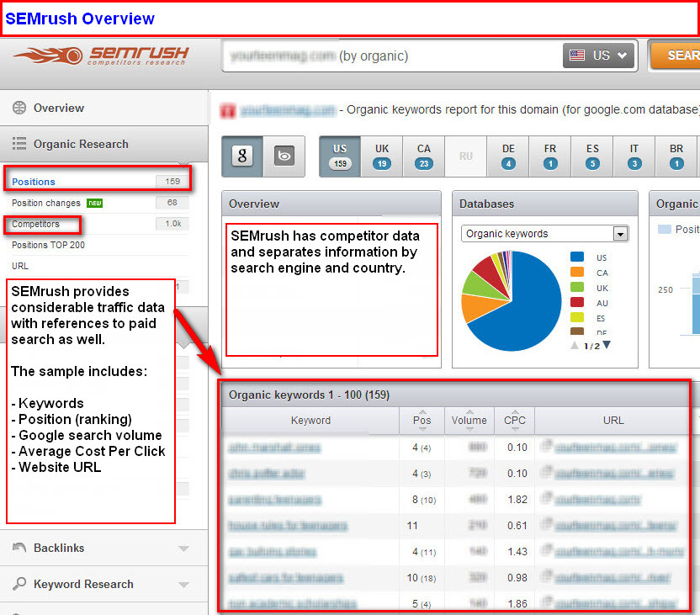Click the Organic keywords 1 - 100 (159) heading
This screenshot has height=615, width=700.
[x=309, y=395]
